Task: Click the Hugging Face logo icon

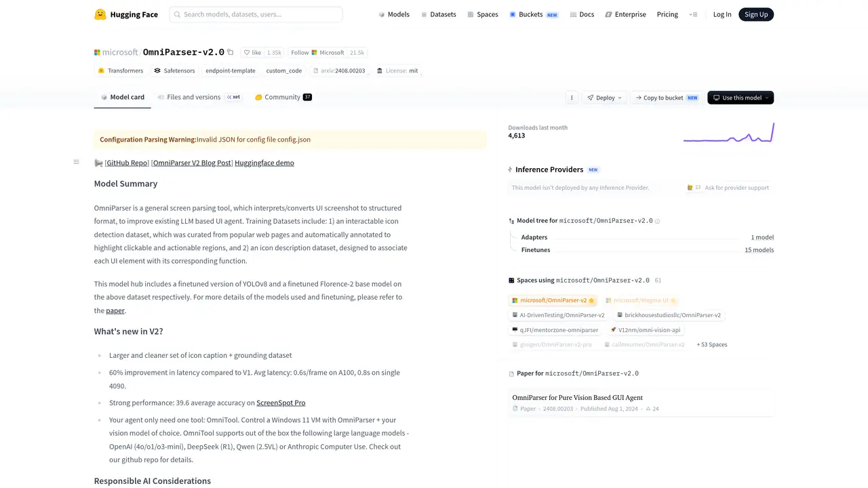Action: tap(100, 14)
